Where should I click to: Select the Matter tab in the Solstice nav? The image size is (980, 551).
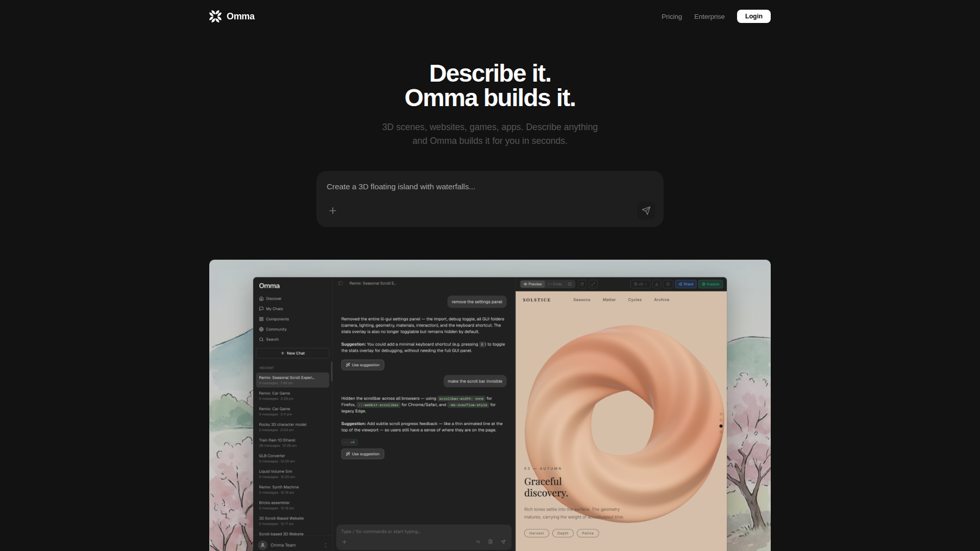tap(609, 300)
